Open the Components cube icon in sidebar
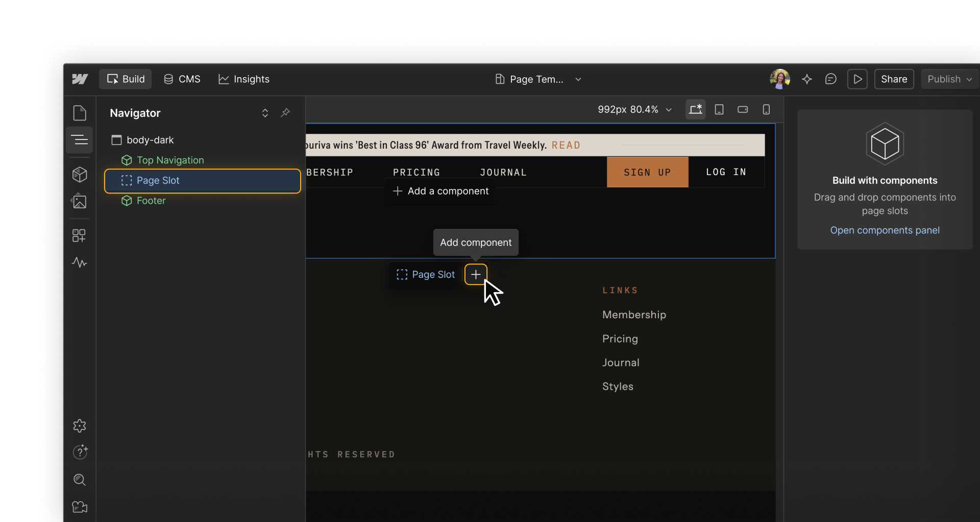 pos(80,175)
